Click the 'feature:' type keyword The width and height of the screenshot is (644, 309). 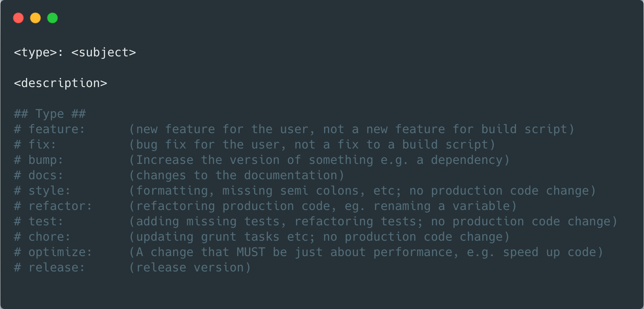click(x=57, y=129)
